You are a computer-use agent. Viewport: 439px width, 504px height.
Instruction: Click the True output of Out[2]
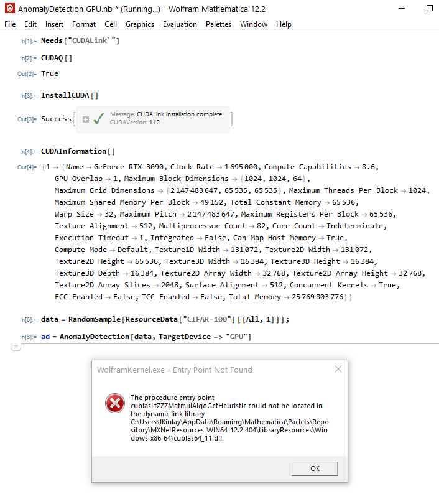click(50, 73)
